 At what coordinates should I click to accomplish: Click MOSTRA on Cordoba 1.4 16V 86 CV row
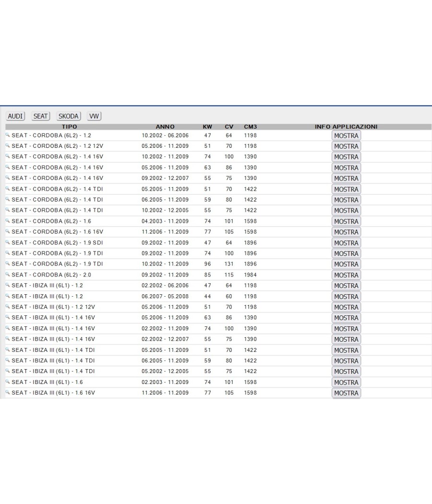pos(346,168)
